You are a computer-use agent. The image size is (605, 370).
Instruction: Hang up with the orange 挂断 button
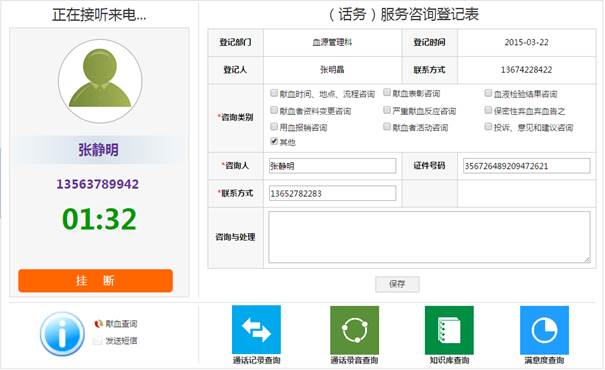click(95, 280)
